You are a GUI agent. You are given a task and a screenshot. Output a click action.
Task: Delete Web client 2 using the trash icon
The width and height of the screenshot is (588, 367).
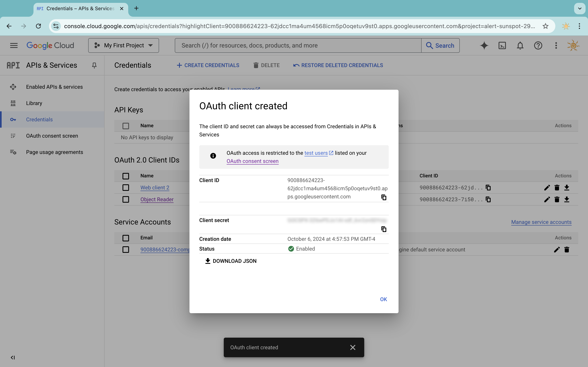[x=557, y=187]
